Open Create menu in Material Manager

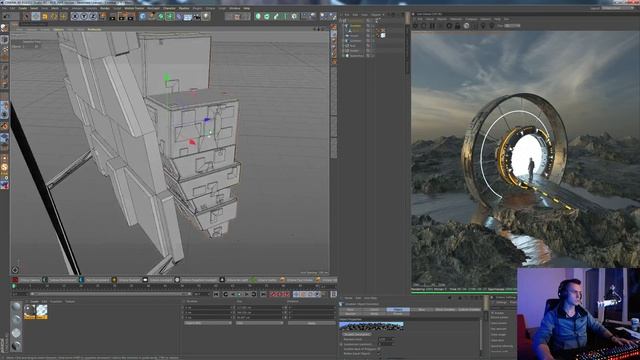tap(35, 302)
